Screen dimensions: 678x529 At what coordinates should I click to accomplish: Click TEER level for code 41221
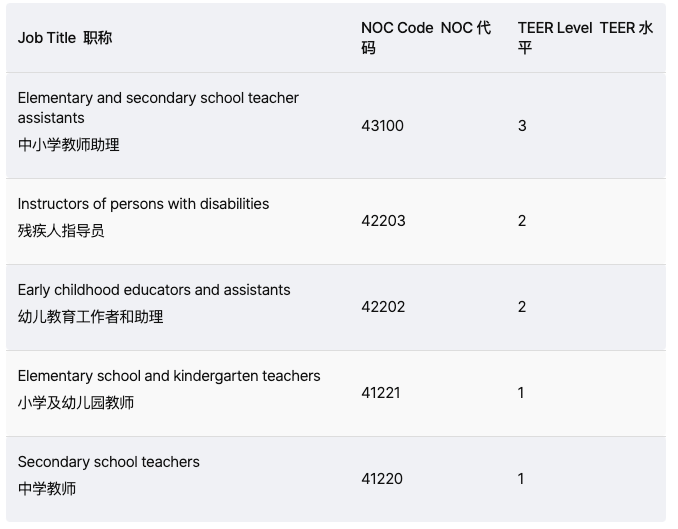click(x=521, y=393)
